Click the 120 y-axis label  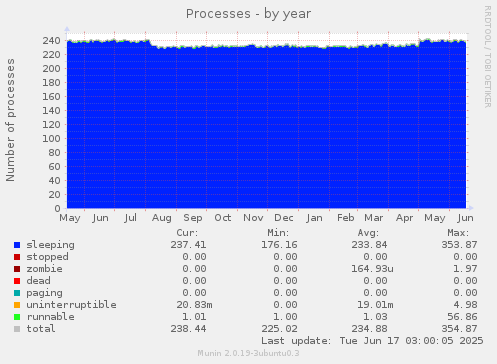pyautogui.click(x=51, y=125)
